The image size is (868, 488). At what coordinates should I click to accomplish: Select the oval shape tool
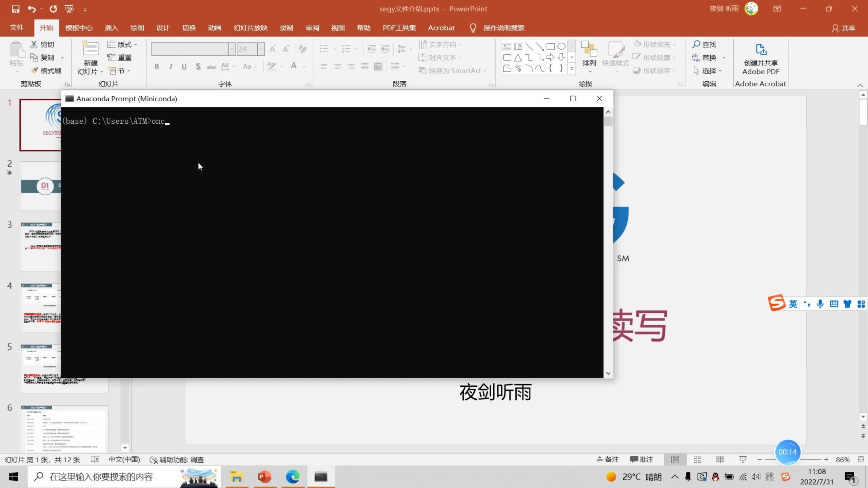pos(561,46)
